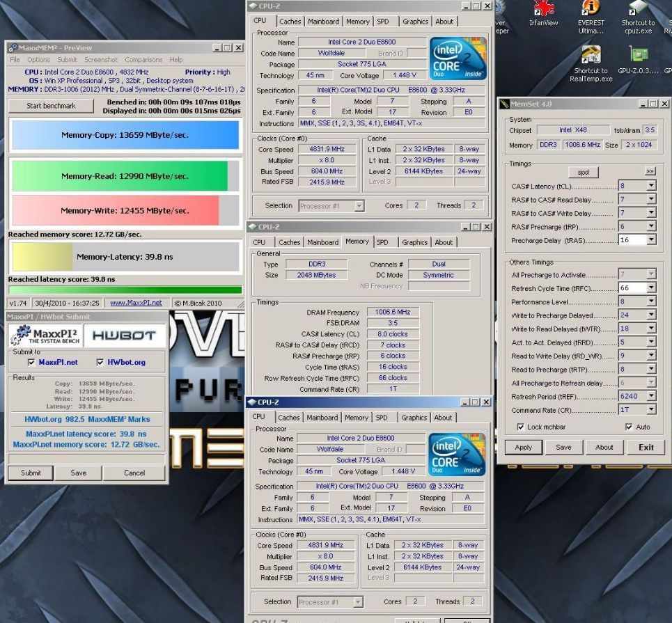
Task: Open the Comparisons menu in MaxxMEM²
Action: [143, 60]
